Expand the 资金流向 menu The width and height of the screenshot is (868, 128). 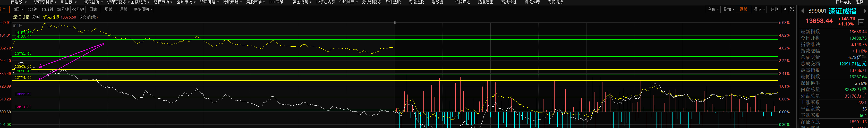pos(302,2)
